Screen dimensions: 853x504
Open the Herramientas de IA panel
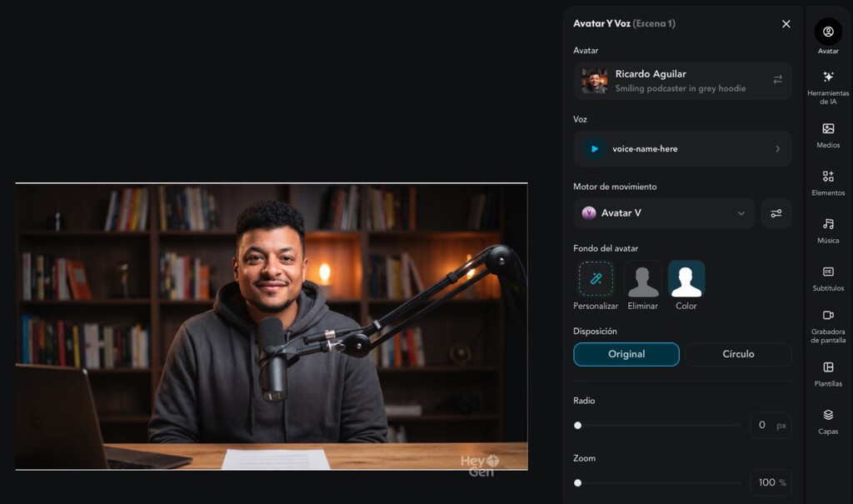(828, 86)
